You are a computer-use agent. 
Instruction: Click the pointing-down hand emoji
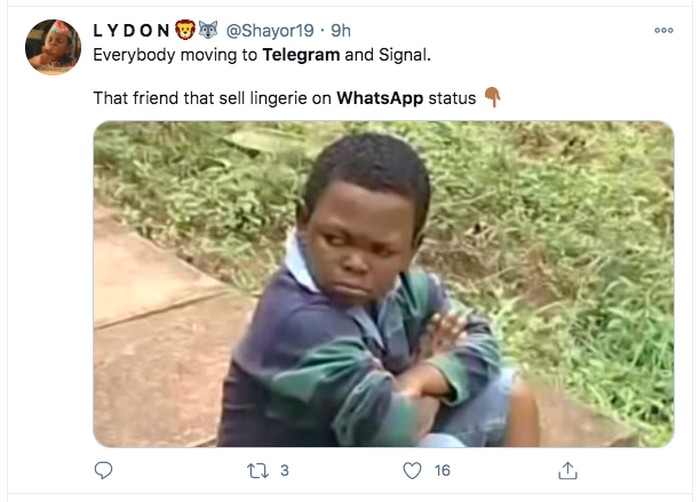492,98
